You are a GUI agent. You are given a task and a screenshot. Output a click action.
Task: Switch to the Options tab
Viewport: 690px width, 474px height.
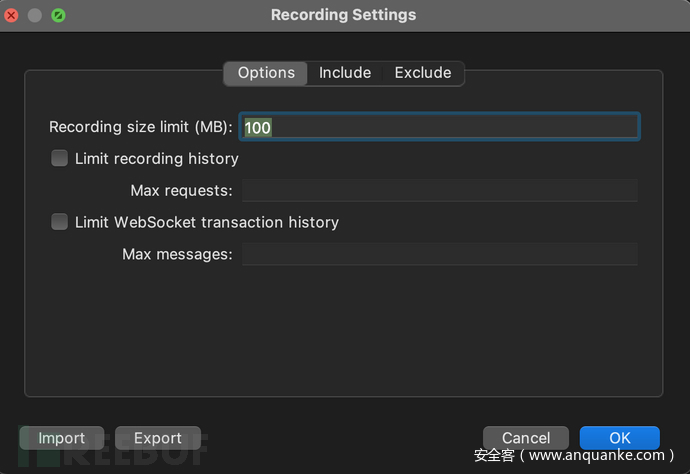point(266,73)
